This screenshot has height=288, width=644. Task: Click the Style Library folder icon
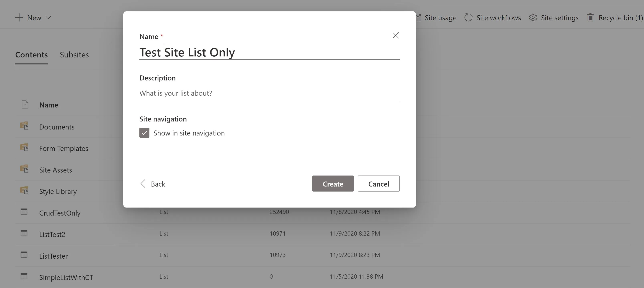(24, 191)
